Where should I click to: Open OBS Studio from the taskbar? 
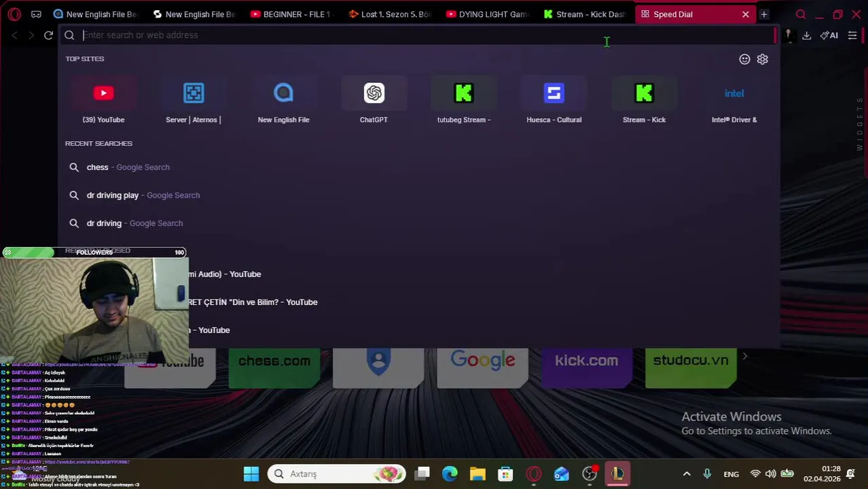590,474
